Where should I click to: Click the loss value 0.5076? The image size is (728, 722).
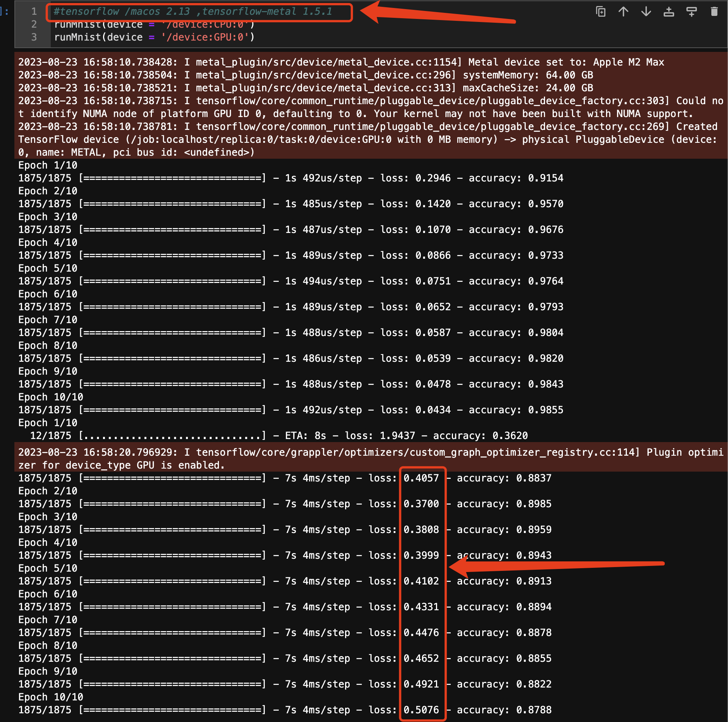point(421,710)
